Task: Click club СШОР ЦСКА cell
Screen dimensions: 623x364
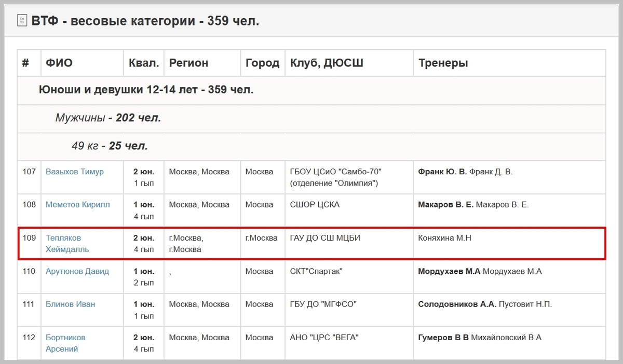Action: [x=349, y=211]
